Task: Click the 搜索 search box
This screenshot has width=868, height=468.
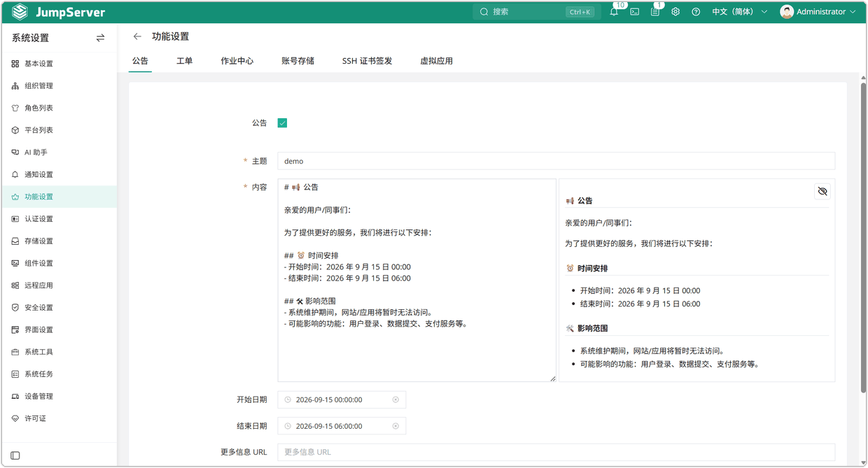Action: click(535, 12)
